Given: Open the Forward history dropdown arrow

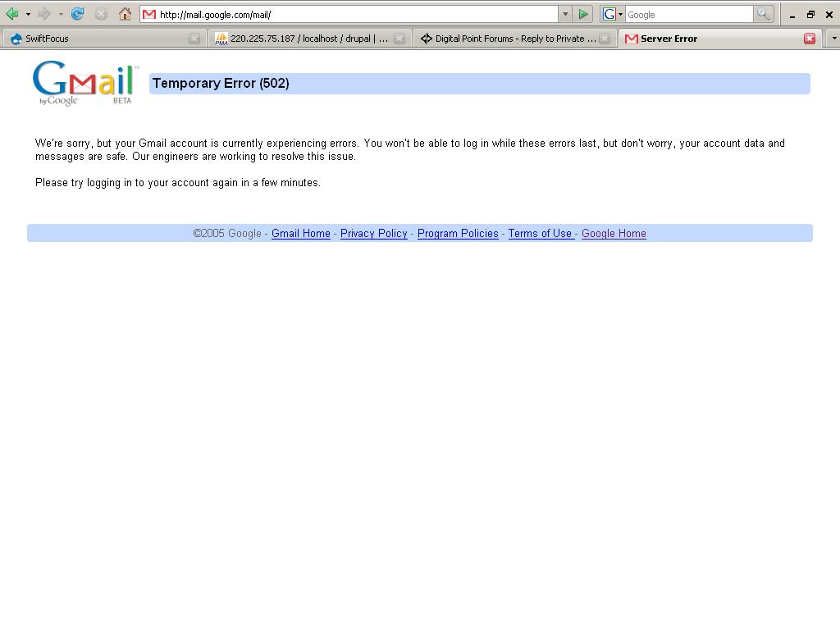Looking at the screenshot, I should pyautogui.click(x=61, y=15).
